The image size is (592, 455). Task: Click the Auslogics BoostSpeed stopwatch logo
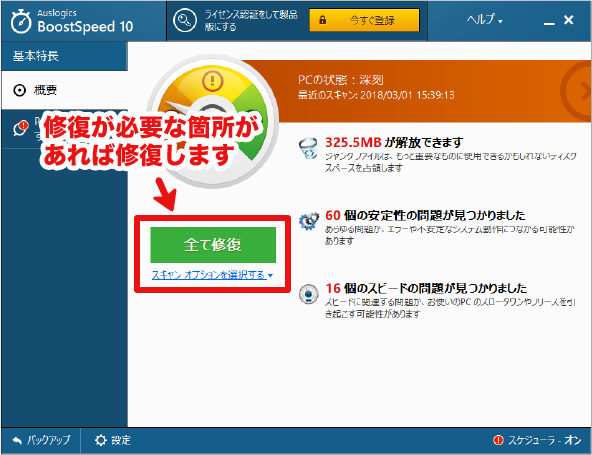pos(21,21)
